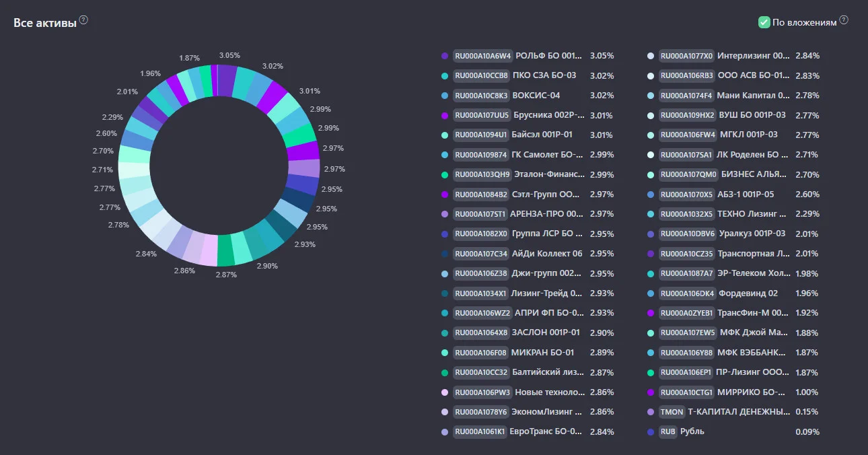Select the RU000A10CTG1 ticker badge

pos(686,392)
